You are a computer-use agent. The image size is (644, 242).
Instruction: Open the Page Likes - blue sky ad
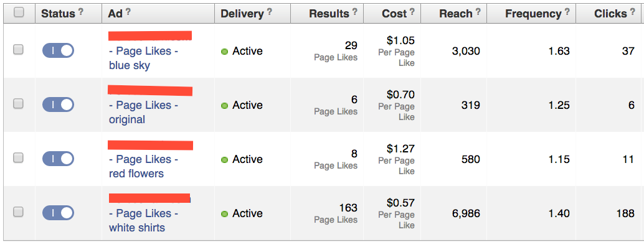point(143,58)
